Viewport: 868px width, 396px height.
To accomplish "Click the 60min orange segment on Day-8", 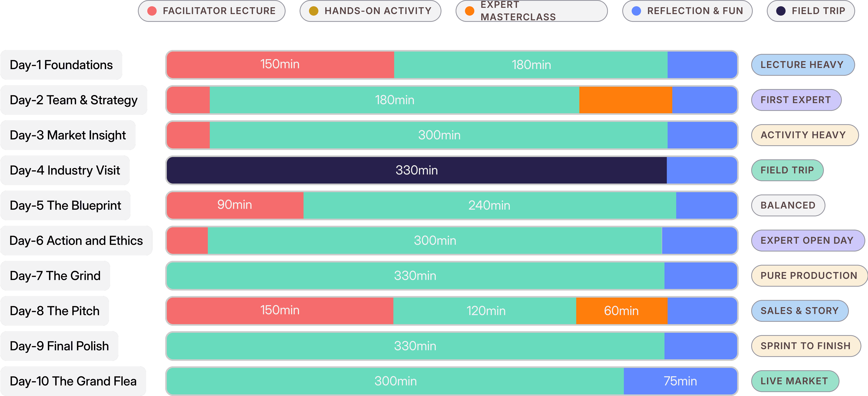I will coord(621,311).
